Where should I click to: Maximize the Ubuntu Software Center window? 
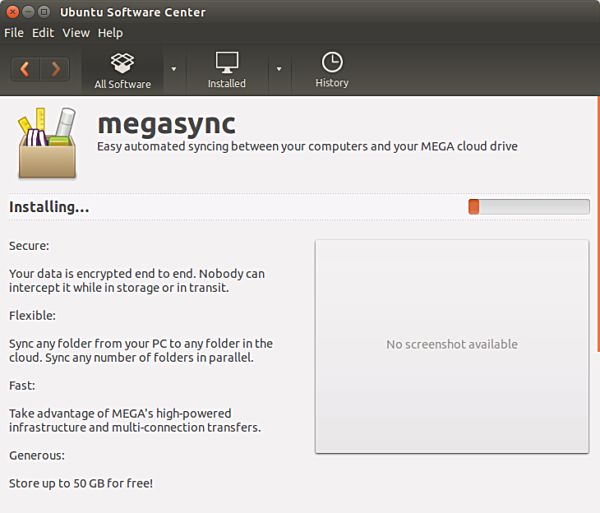click(x=44, y=12)
